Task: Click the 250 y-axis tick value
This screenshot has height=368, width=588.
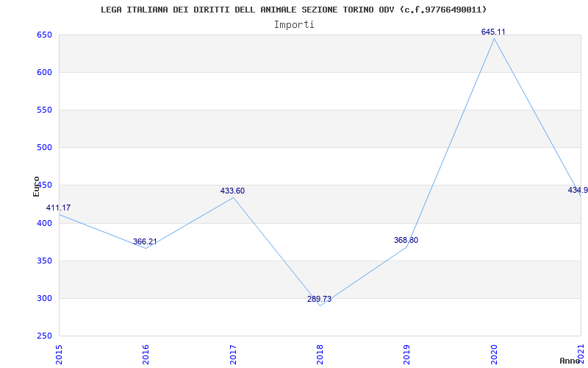Action: (44, 336)
